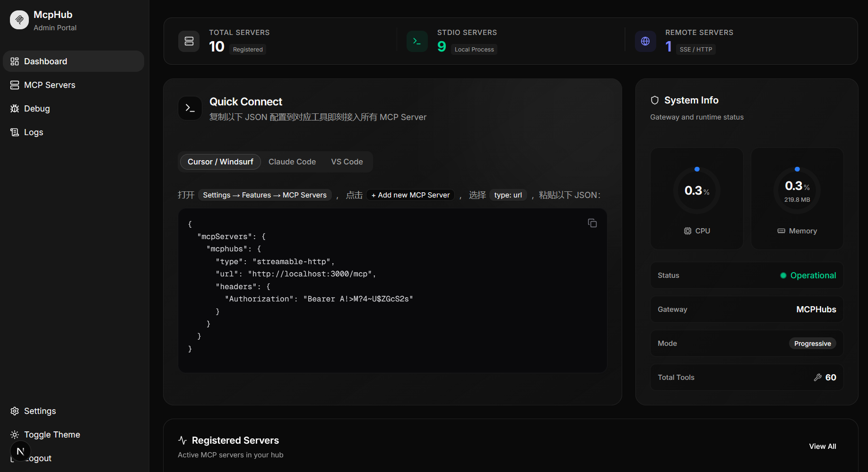Select the Cursor / Windsurf tab
Viewport: 868px width, 472px height.
220,162
